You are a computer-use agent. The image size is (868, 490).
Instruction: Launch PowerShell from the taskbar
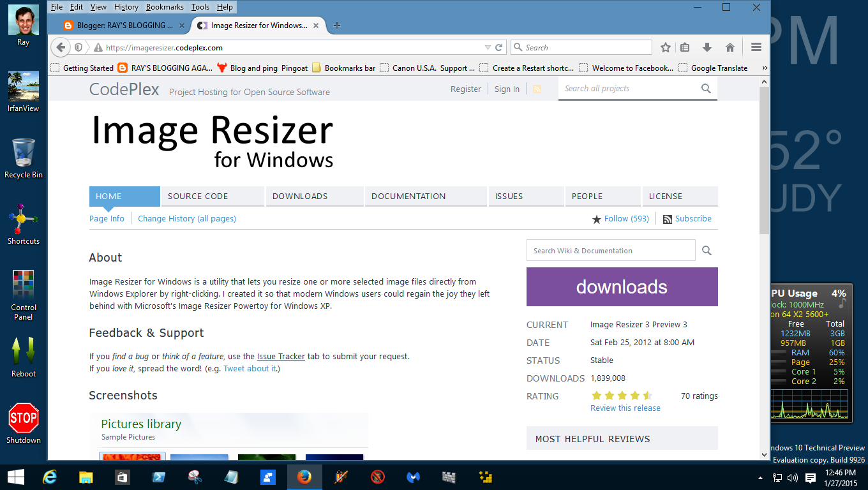(158, 477)
